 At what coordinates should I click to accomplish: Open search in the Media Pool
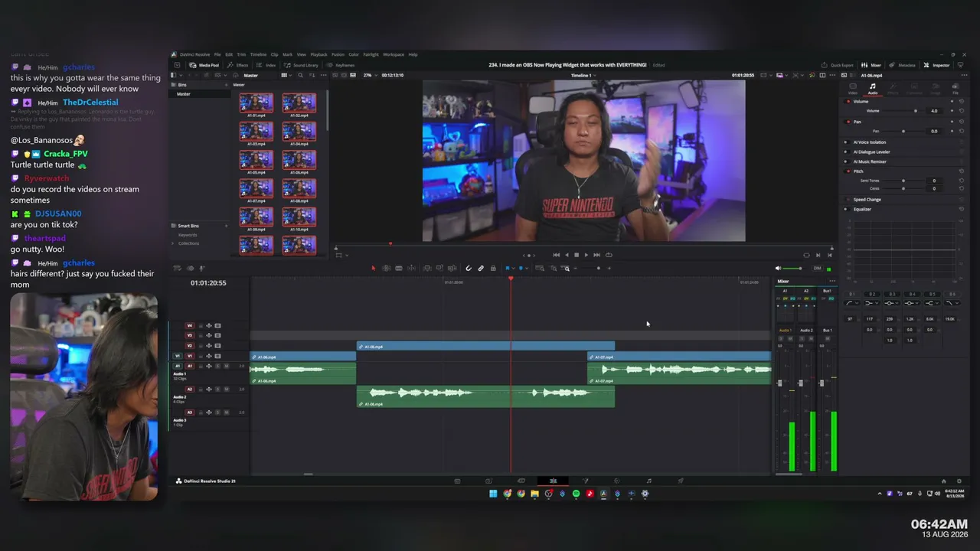(300, 75)
